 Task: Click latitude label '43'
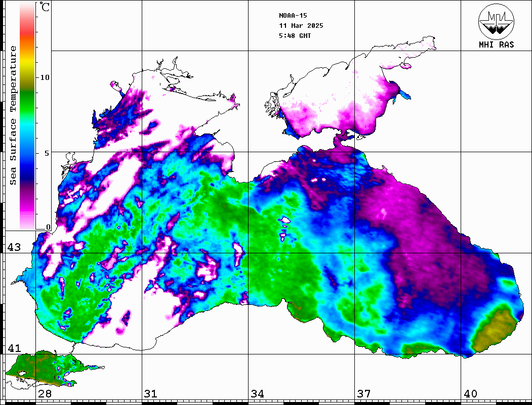14,247
